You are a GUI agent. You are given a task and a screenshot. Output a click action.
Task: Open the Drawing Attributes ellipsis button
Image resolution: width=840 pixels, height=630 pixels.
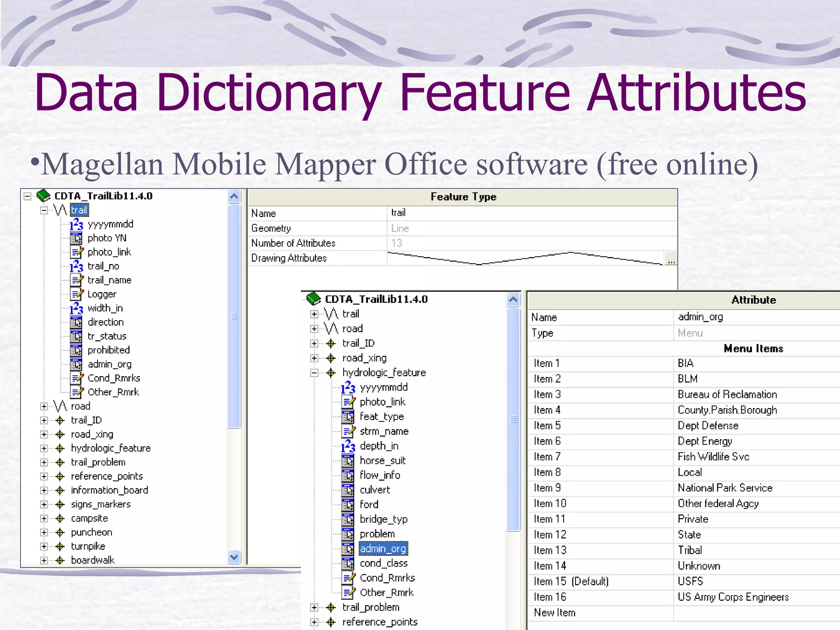[671, 260]
